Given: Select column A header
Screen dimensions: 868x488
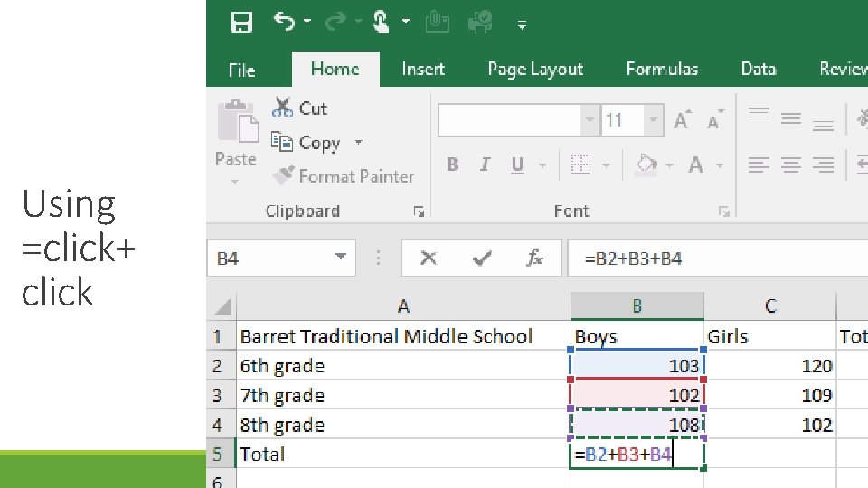Looking at the screenshot, I should (403, 306).
